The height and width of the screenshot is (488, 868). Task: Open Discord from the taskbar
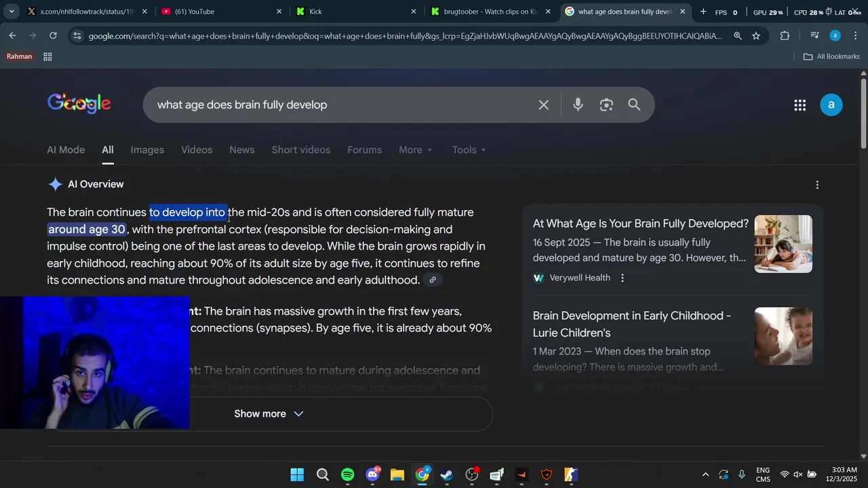pyautogui.click(x=372, y=474)
